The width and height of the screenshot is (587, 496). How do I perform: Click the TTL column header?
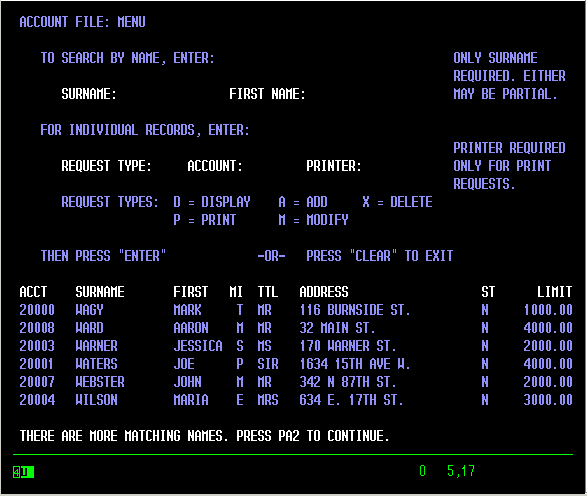(x=268, y=292)
